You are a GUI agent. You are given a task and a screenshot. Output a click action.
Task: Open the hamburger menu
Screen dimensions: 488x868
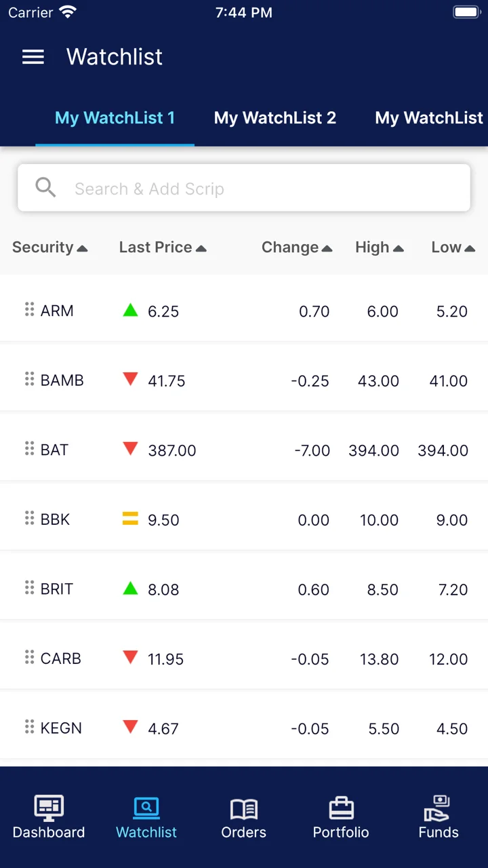pyautogui.click(x=33, y=57)
